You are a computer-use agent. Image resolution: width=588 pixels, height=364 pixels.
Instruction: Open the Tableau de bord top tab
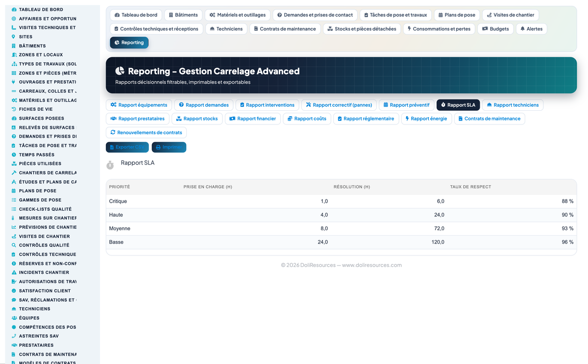click(x=136, y=15)
